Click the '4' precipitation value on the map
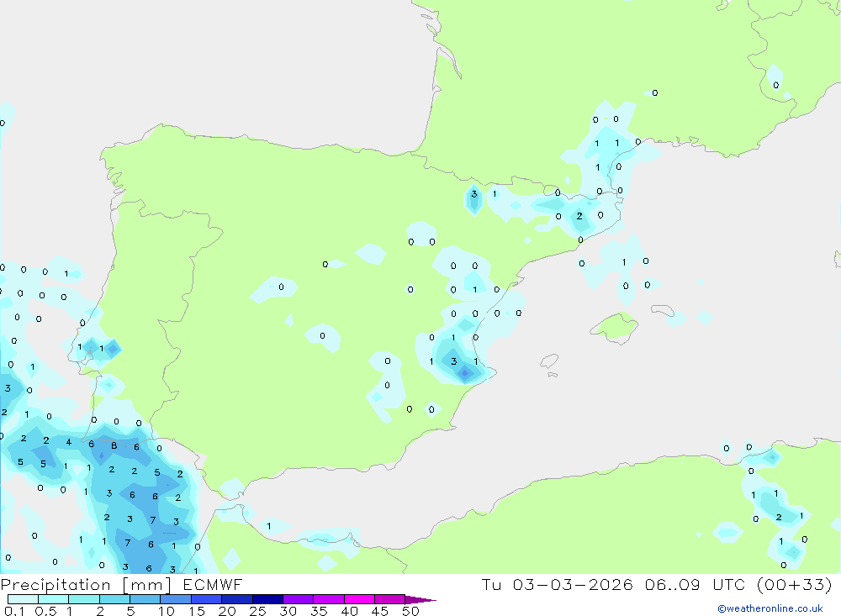 pos(69,442)
